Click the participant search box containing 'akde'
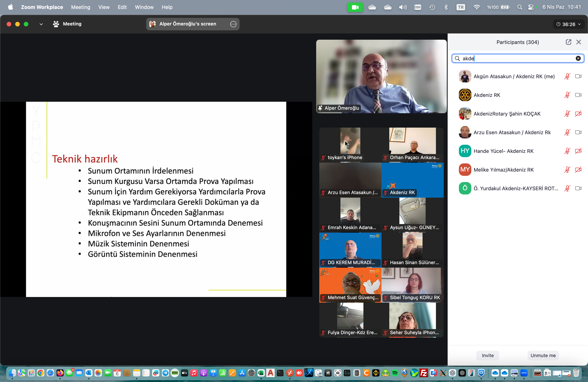The height and width of the screenshot is (382, 588). click(x=518, y=58)
